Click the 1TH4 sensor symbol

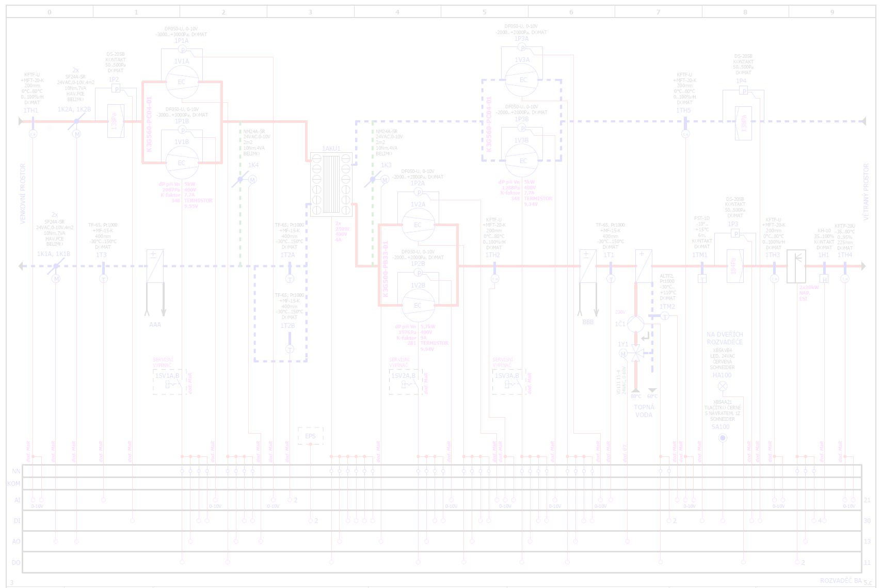pos(845,279)
